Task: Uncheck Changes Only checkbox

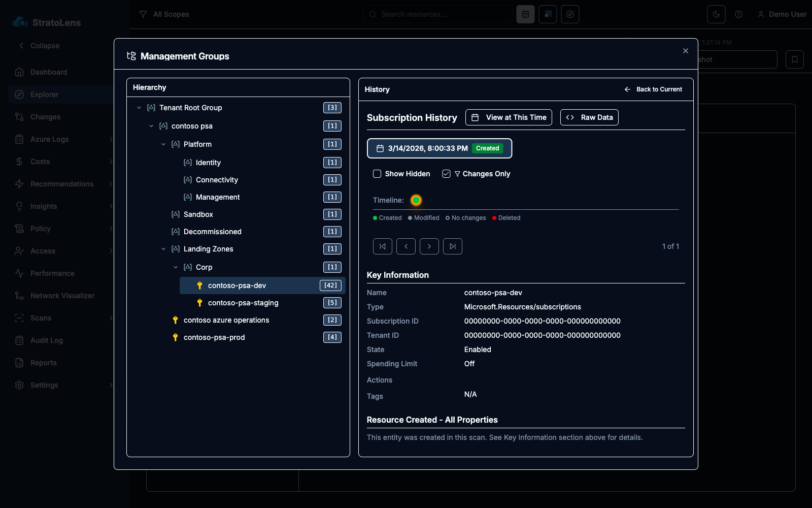Action: tap(446, 174)
